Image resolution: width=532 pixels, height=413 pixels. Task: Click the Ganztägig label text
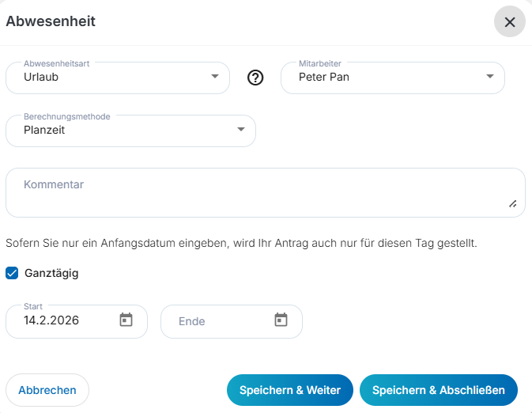[51, 273]
